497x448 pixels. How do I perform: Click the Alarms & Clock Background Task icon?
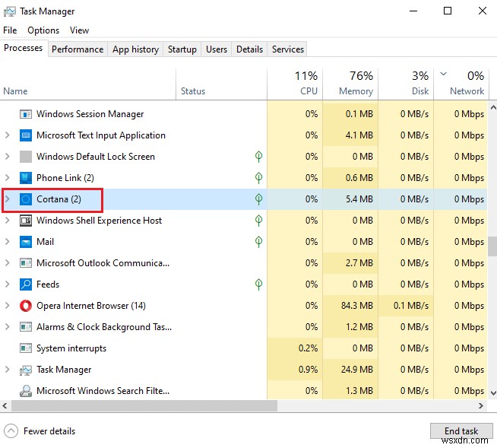tap(25, 327)
